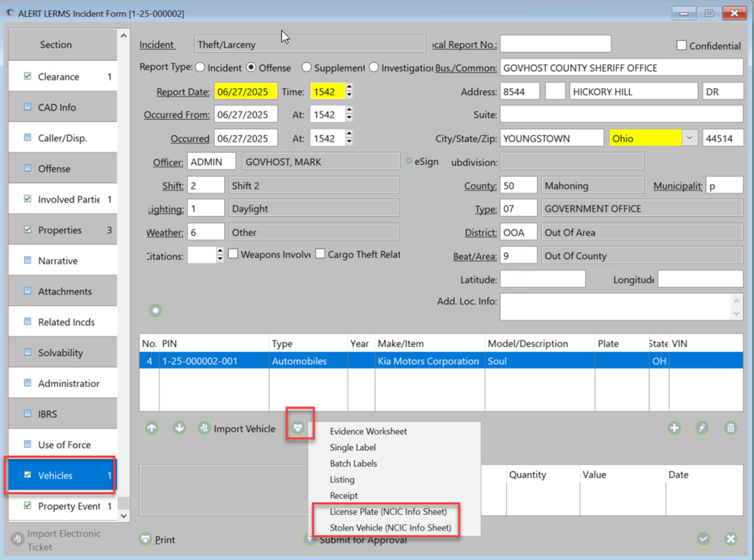This screenshot has height=560, width=754.
Task: Click the cancel X icon at bottom right
Action: (x=730, y=538)
